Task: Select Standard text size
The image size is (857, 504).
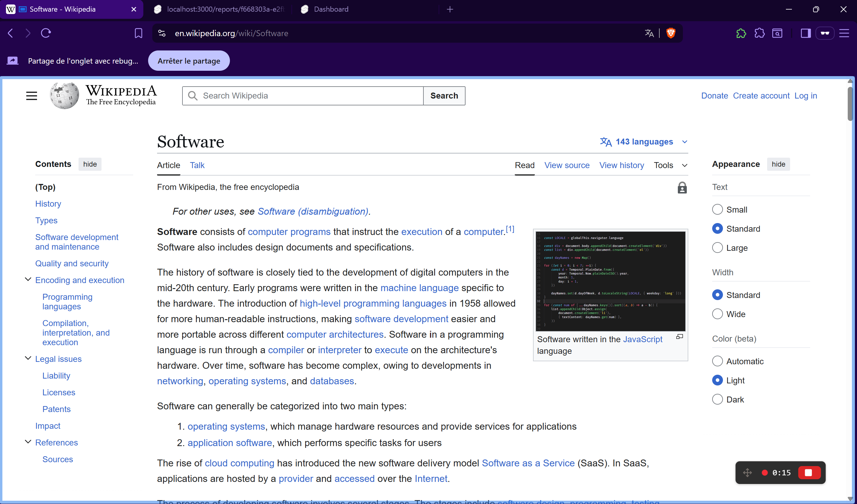Action: click(x=717, y=228)
